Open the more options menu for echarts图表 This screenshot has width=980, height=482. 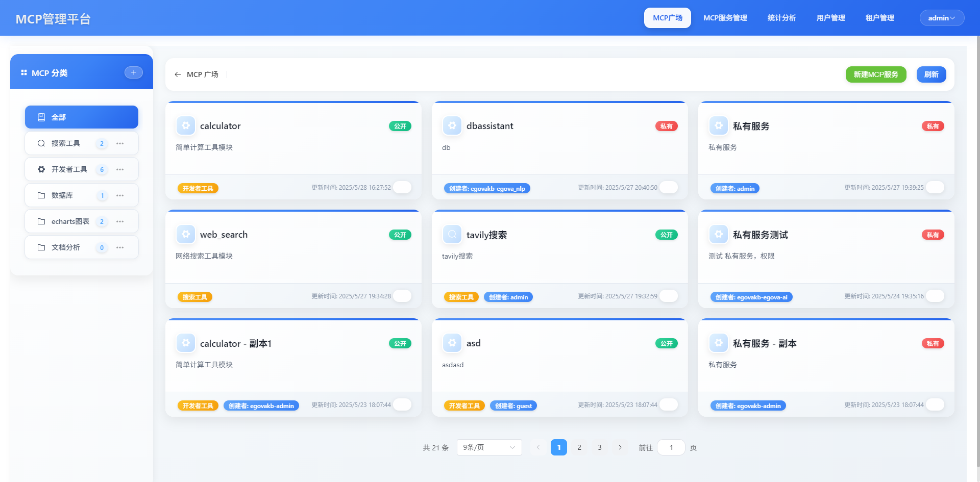coord(120,221)
